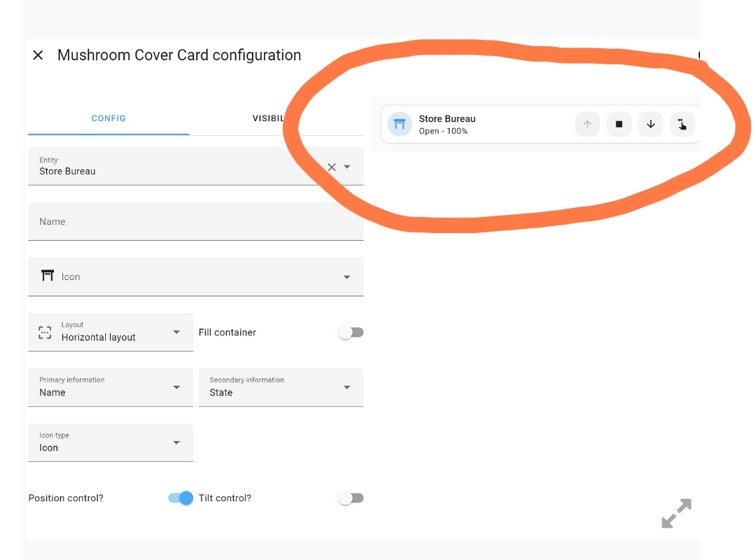The image size is (756, 560).
Task: Click the Name input field
Action: click(x=196, y=221)
